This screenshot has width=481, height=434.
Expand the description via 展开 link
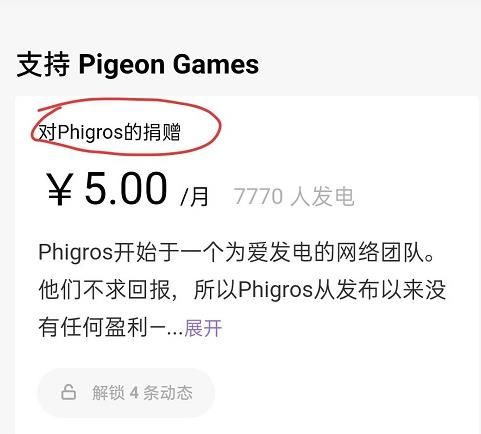pos(203,328)
